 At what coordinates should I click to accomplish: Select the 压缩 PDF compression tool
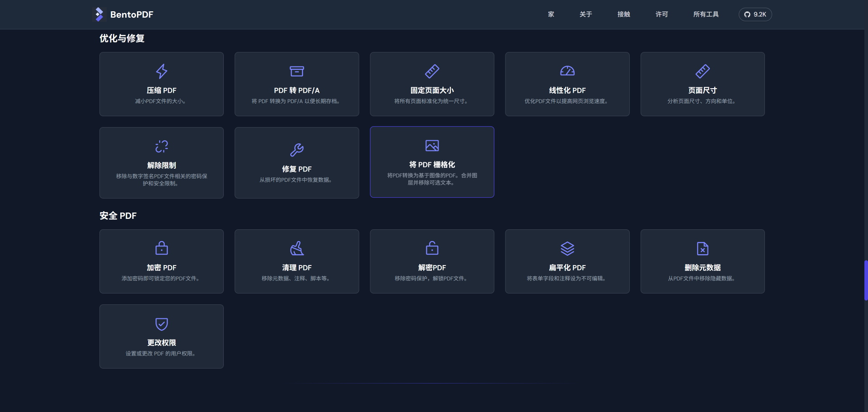(161, 84)
